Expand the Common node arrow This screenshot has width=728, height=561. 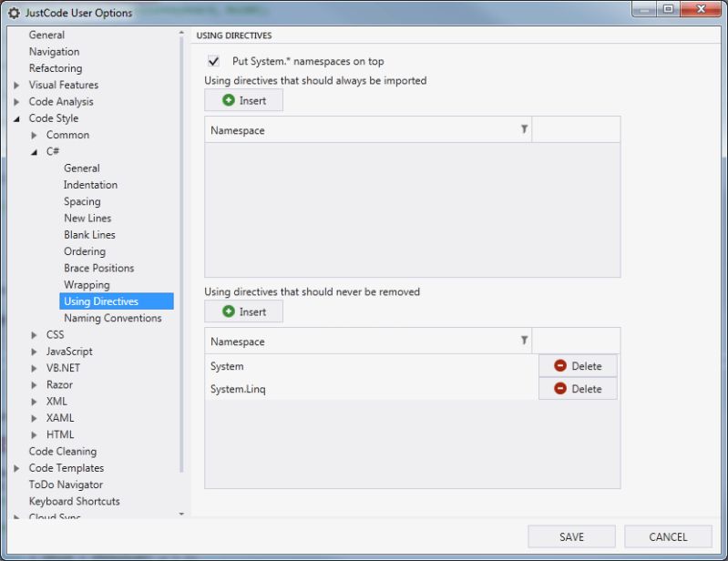click(x=34, y=136)
